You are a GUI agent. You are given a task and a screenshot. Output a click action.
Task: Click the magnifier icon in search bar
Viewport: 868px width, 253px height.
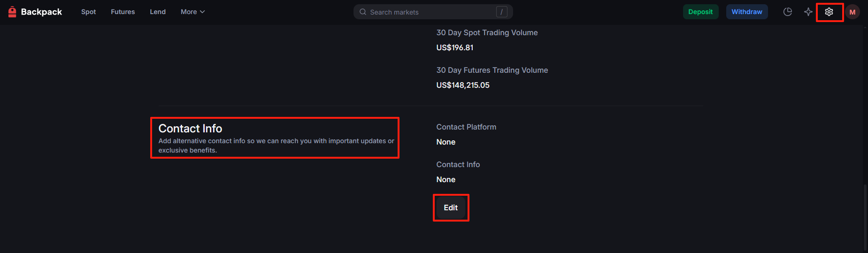(363, 12)
